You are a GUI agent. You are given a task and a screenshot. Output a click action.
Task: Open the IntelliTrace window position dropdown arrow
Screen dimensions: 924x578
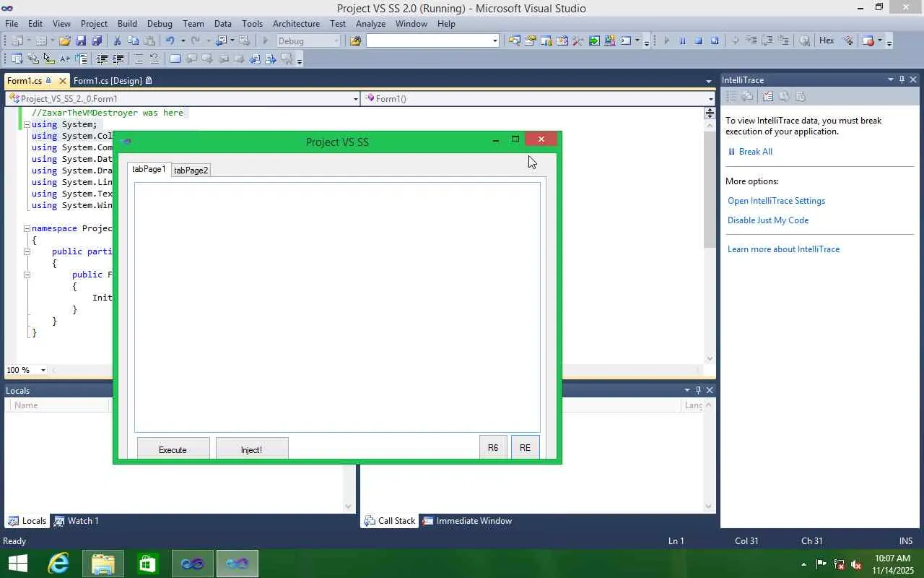point(890,79)
